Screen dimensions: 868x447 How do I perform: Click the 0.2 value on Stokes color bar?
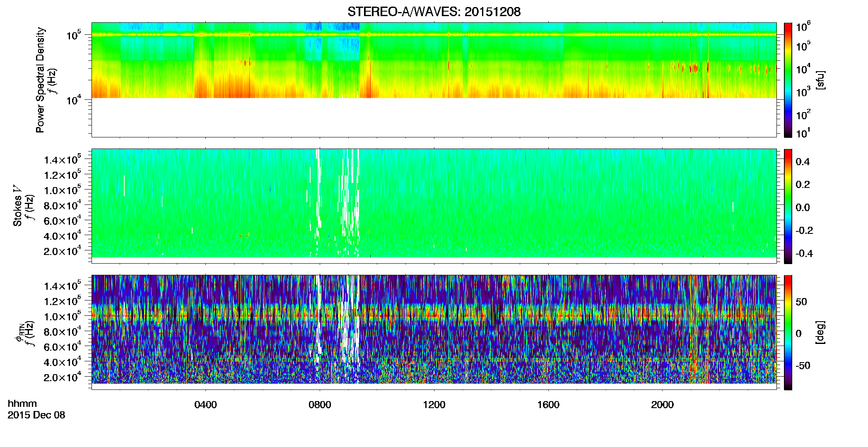pyautogui.click(x=803, y=185)
